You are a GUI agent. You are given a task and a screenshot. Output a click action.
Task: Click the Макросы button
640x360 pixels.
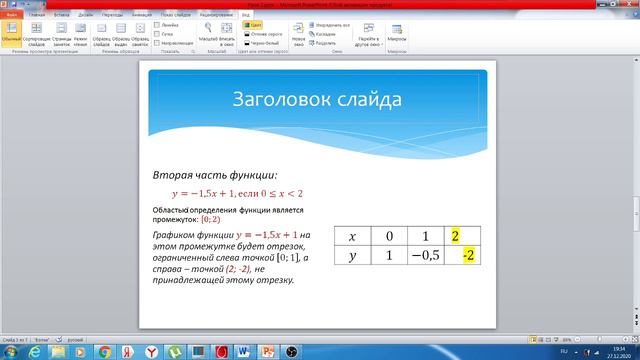coord(397,33)
